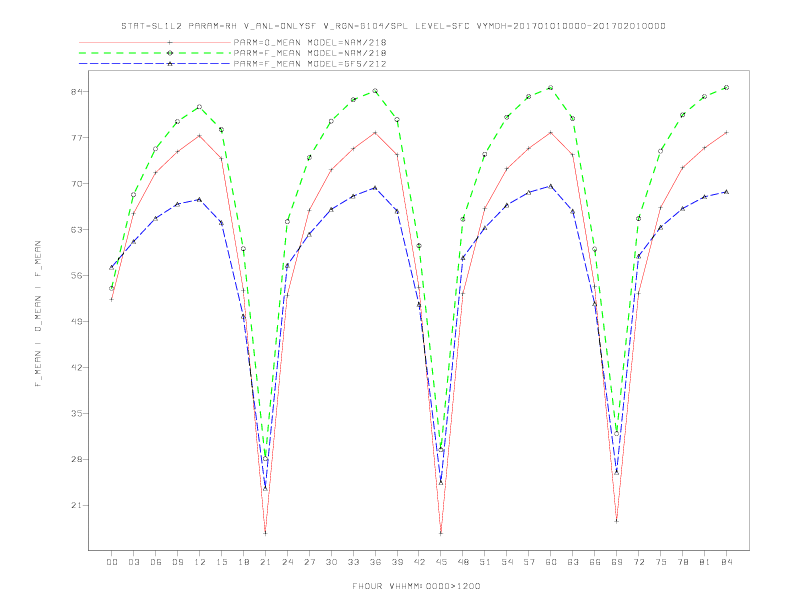This screenshot has width=792, height=612.
Task: Click the blue dashed legend line sample
Action: [x=155, y=64]
